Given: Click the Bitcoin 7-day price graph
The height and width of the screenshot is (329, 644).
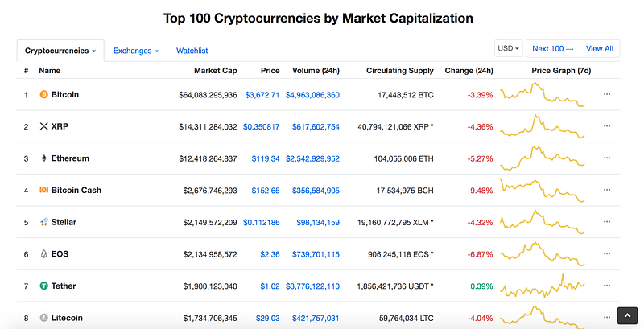Looking at the screenshot, I should [x=543, y=95].
